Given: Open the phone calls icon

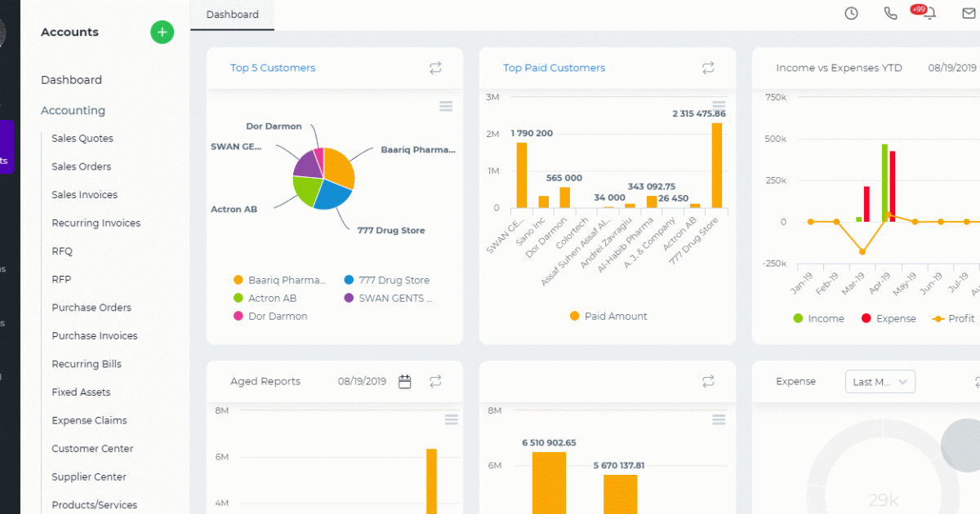Looking at the screenshot, I should tap(890, 13).
